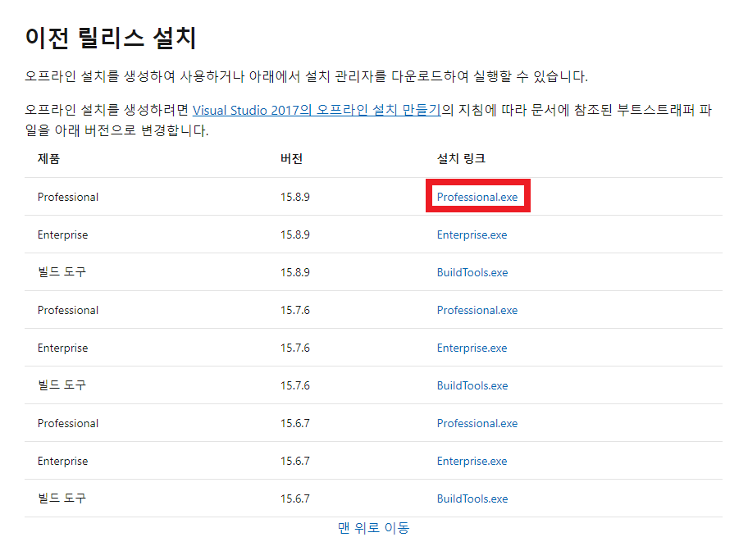The image size is (748, 560).
Task: Download Professional.exe for version 15.6.7
Action: (477, 423)
